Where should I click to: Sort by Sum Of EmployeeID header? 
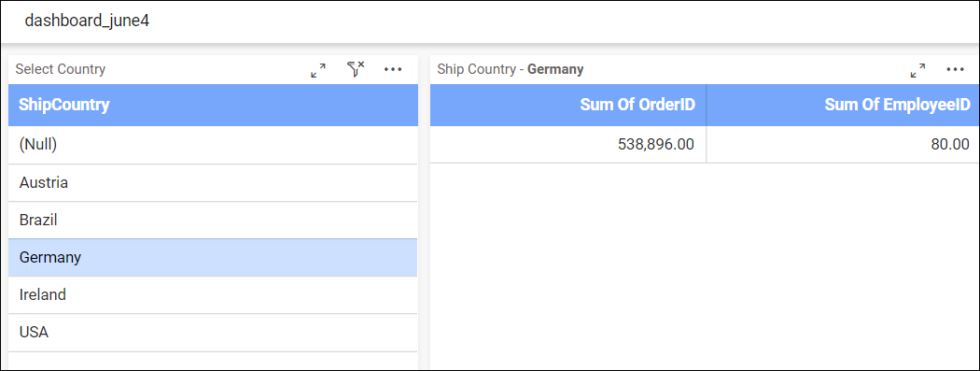pos(843,105)
